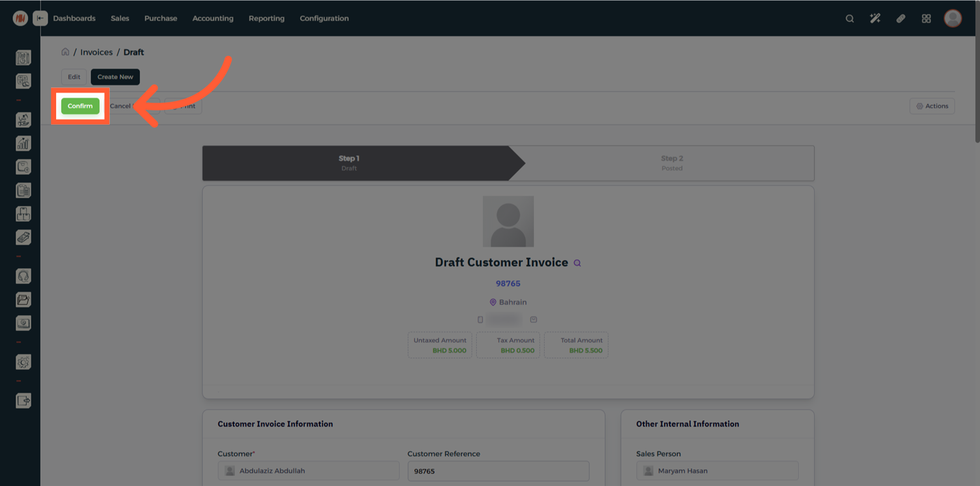The image size is (980, 486).
Task: Click the Customer Reference input field
Action: 498,471
